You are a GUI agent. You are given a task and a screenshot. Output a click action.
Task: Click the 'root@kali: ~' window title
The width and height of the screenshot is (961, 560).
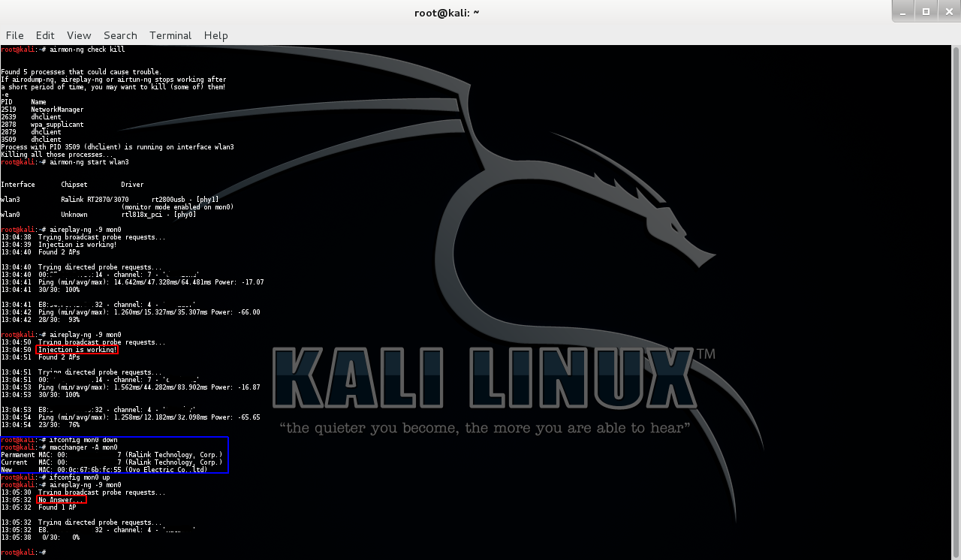coord(447,13)
